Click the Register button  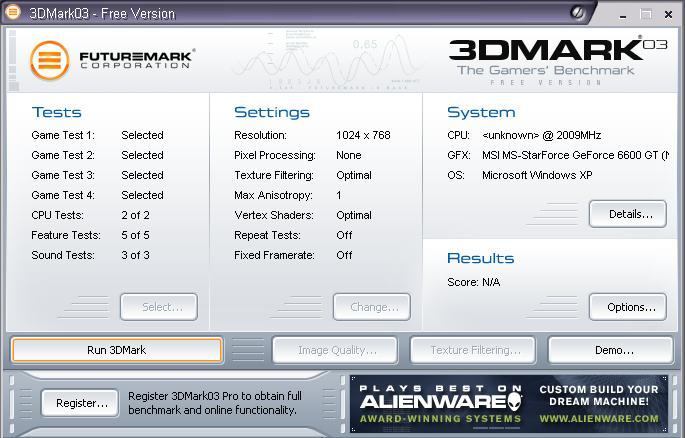coord(80,403)
